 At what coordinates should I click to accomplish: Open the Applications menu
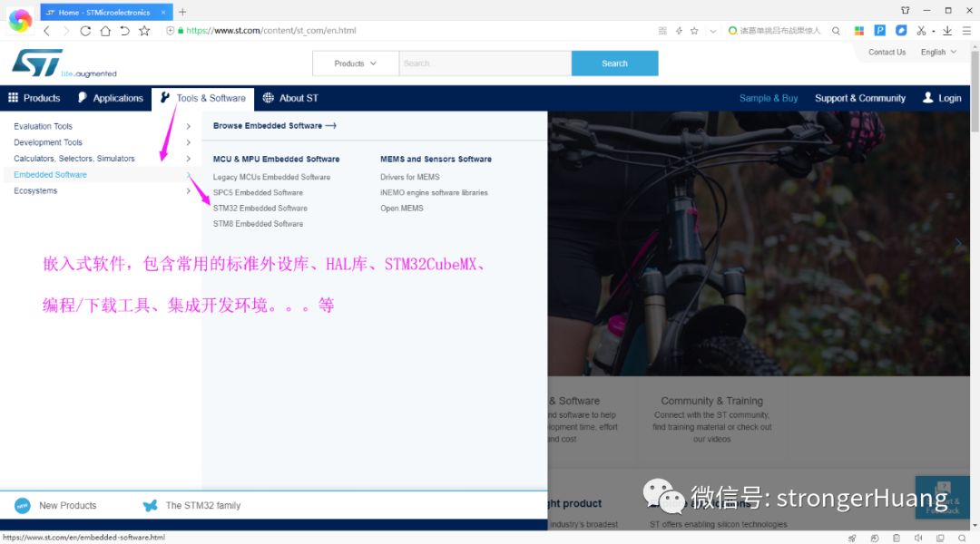(111, 98)
